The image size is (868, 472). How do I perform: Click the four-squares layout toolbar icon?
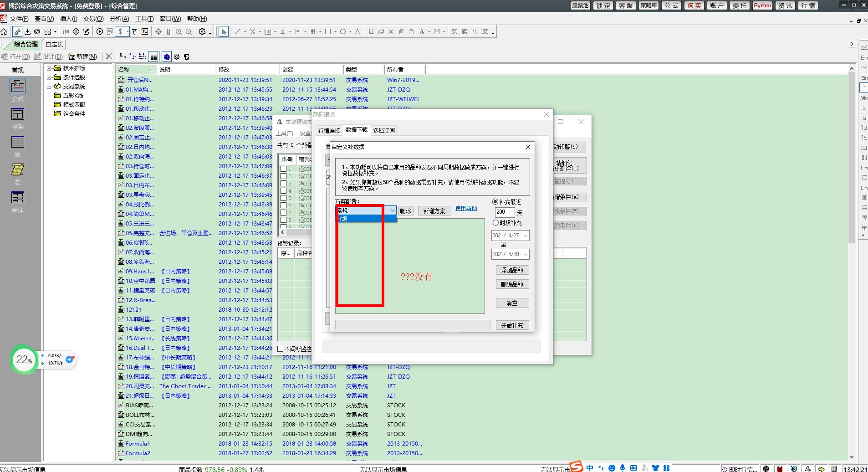tap(47, 31)
